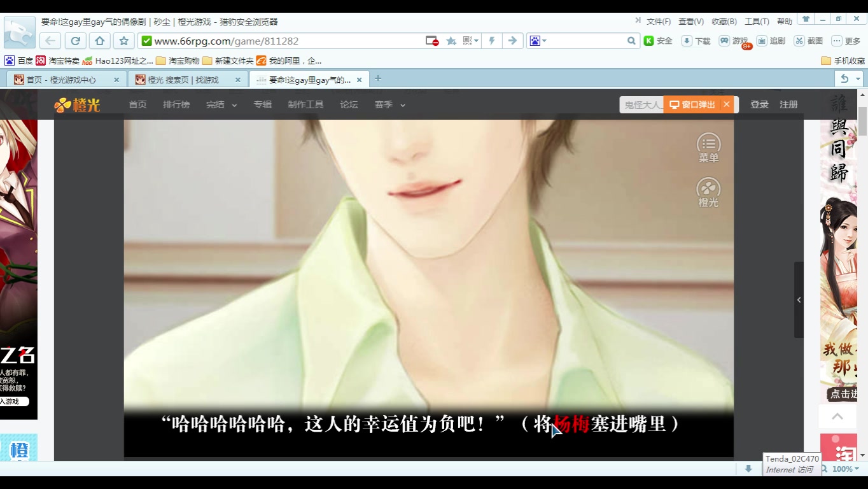Open 专辑 in site navigation

tap(262, 104)
